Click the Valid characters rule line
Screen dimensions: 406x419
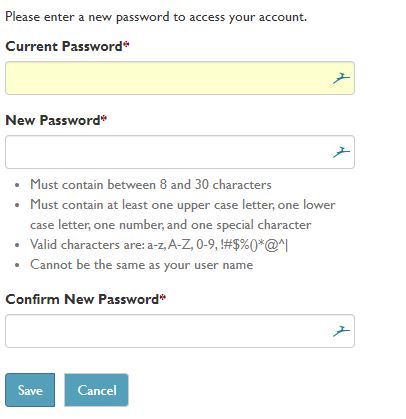(x=159, y=245)
